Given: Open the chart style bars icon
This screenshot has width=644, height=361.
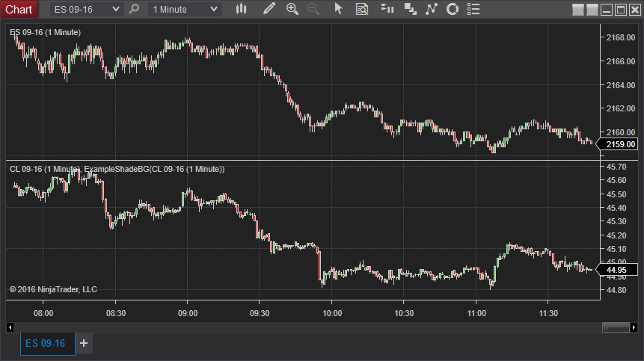Looking at the screenshot, I should point(241,9).
